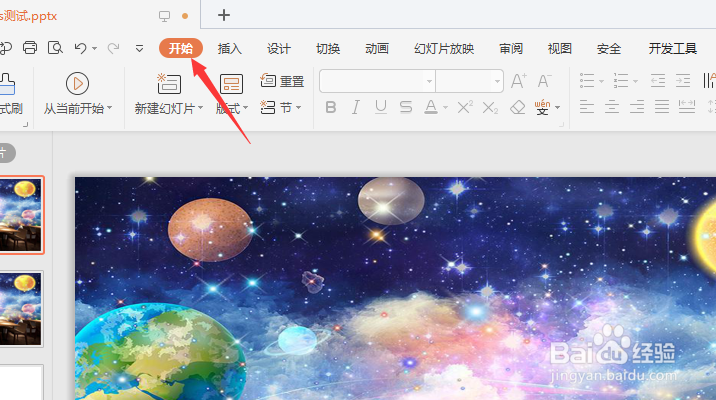This screenshot has width=716, height=400.
Task: Click the monitor icon on document tab
Action: point(164,16)
